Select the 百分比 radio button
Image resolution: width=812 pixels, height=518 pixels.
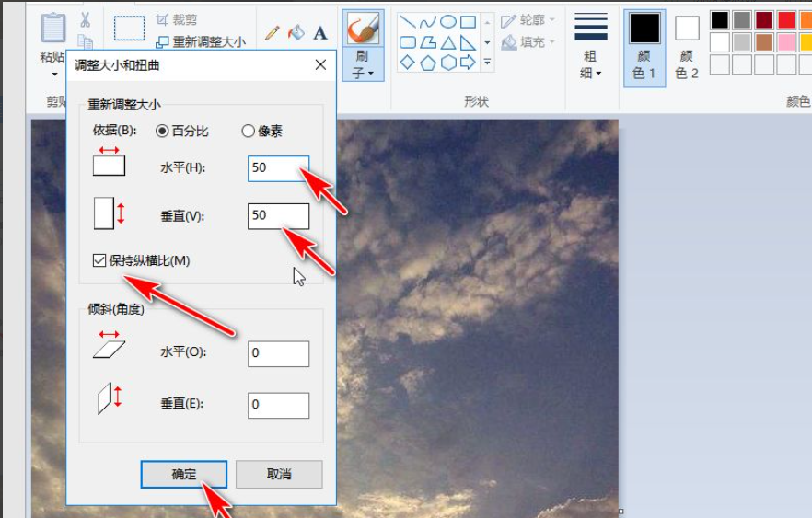[163, 131]
